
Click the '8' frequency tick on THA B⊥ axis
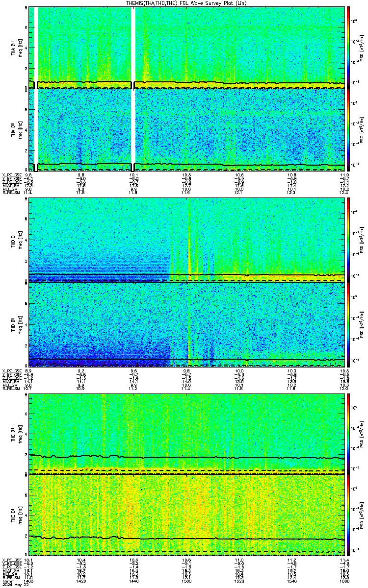26,8
